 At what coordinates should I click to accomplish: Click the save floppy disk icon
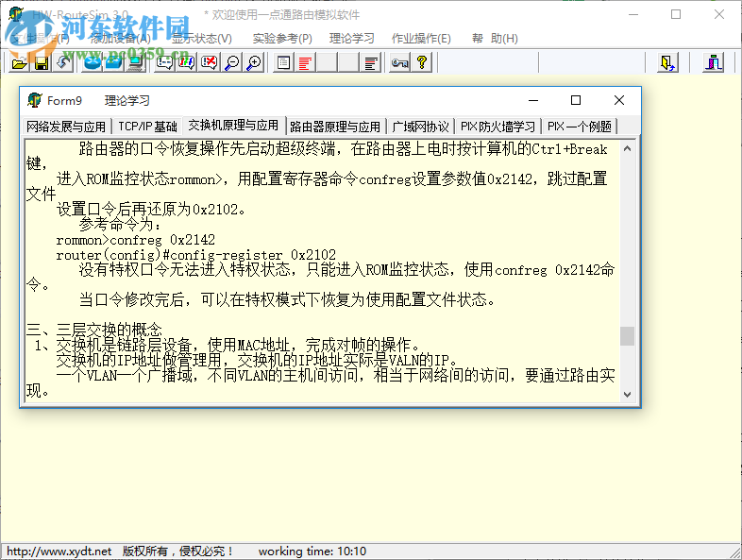(x=42, y=62)
